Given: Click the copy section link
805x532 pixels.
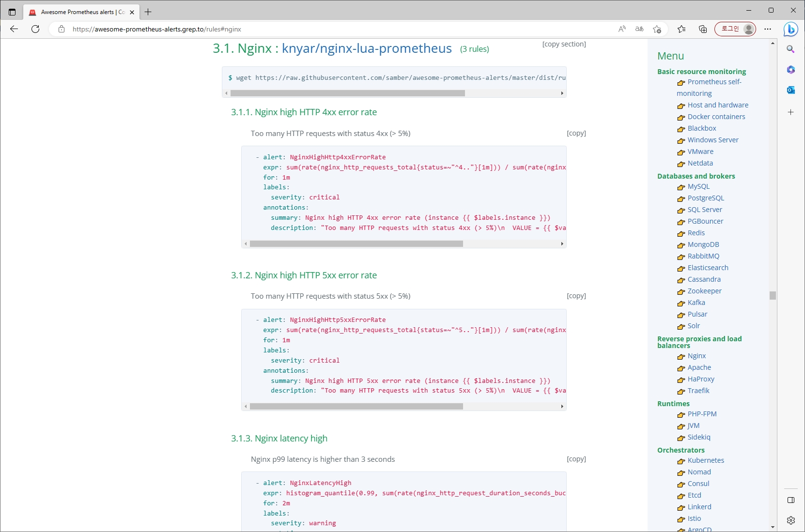Looking at the screenshot, I should [564, 44].
